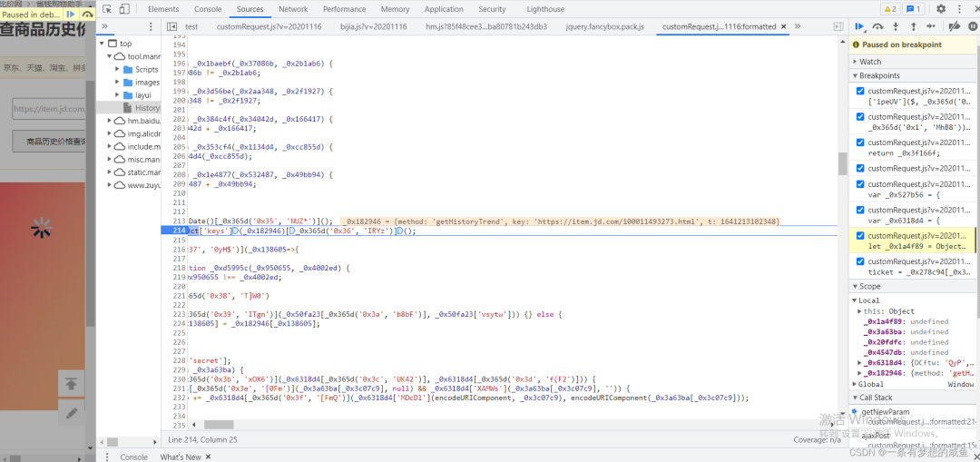Expand the Watch section
Viewport: 980px width, 462px height.
(x=870, y=62)
